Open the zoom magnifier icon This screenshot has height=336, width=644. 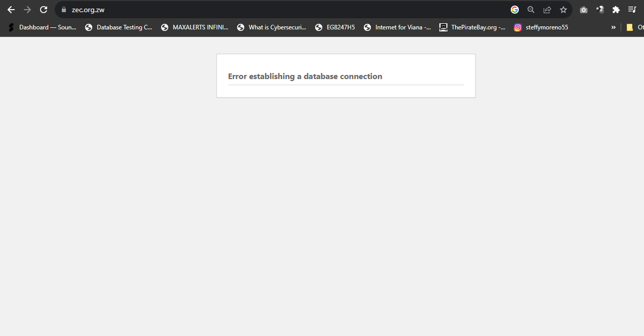(x=531, y=10)
